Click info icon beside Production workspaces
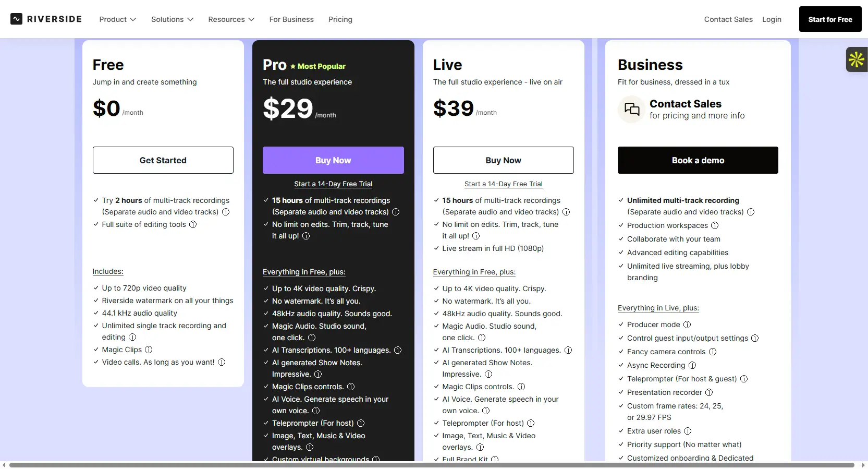The width and height of the screenshot is (868, 469). 715,225
